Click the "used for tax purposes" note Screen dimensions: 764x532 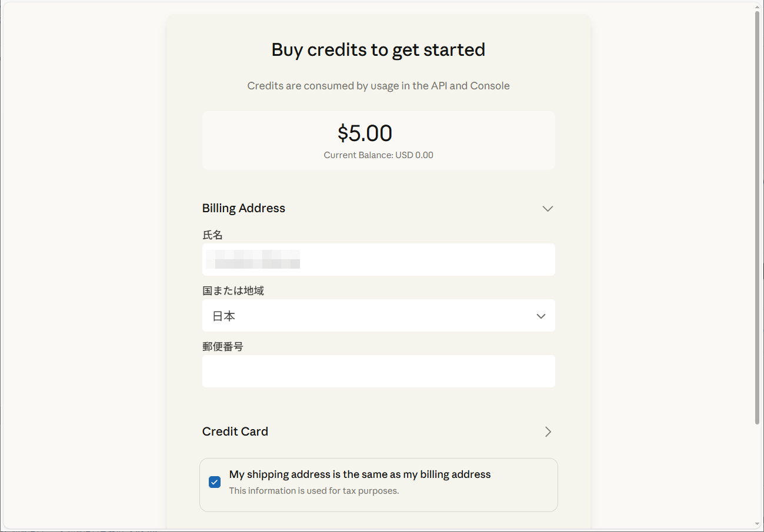click(x=313, y=491)
